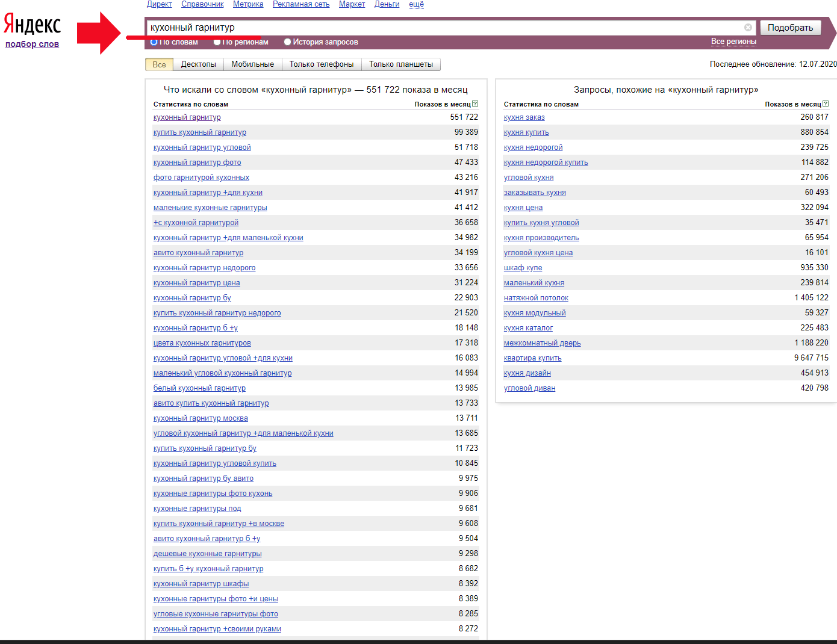Open 'Рекламная сеть' in the top menu
Screen dimensions: 837x644
pyautogui.click(x=301, y=4)
